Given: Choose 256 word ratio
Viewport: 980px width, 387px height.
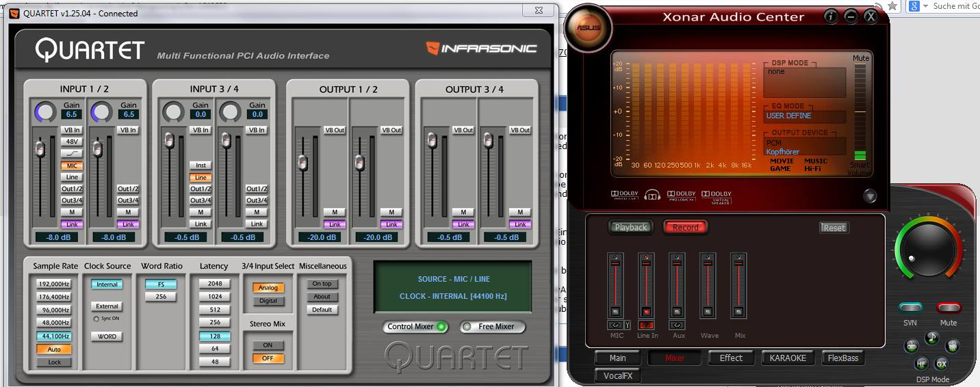Looking at the screenshot, I should tap(161, 297).
